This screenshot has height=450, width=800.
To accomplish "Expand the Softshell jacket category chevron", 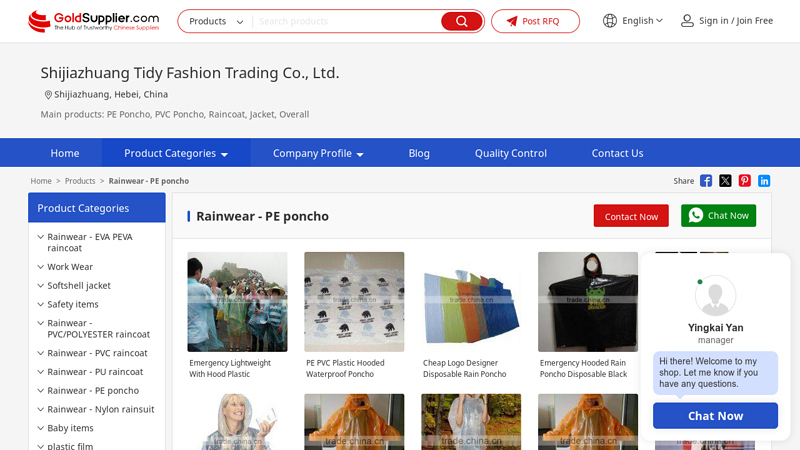I will point(41,286).
